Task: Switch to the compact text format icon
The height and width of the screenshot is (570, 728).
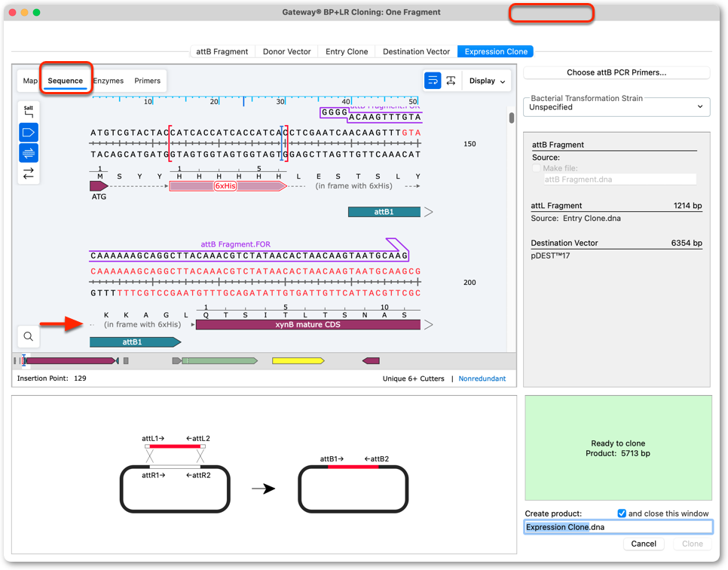Action: click(451, 81)
